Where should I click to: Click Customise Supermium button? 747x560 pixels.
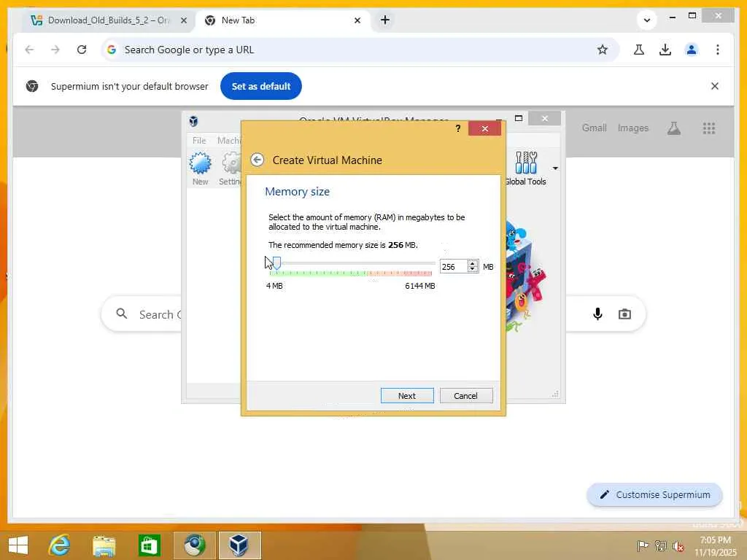[x=654, y=495]
